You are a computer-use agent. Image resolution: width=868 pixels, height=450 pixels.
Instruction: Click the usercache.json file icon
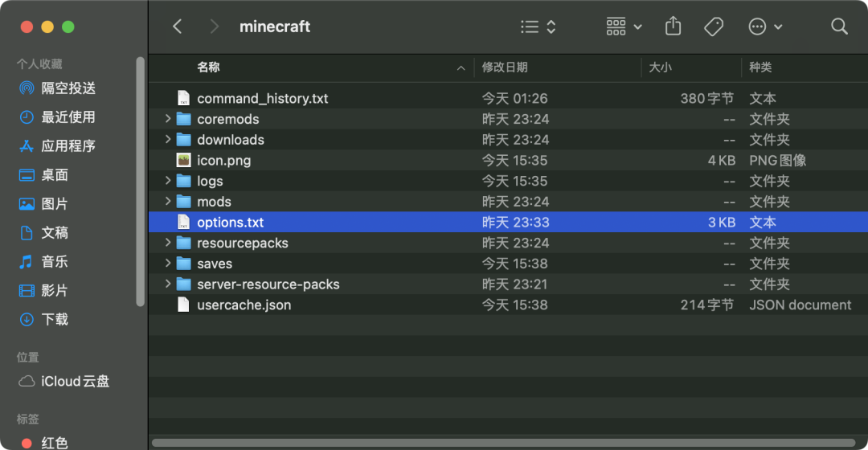point(183,305)
